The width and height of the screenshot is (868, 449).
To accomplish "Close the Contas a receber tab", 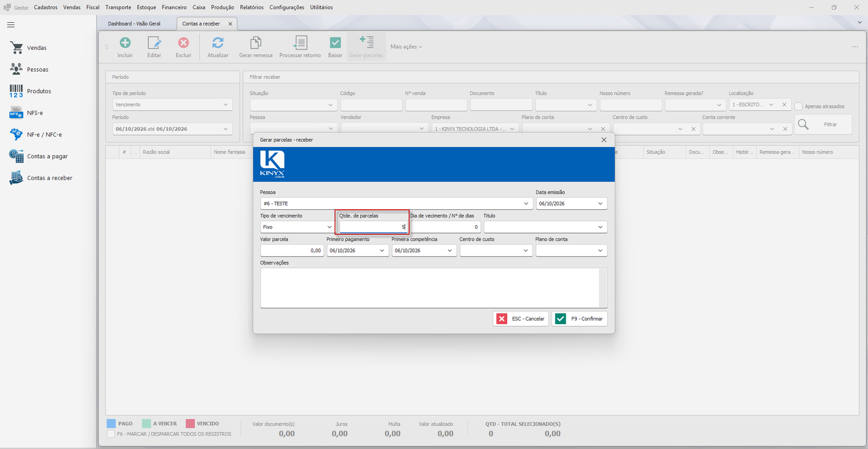I will click(231, 24).
